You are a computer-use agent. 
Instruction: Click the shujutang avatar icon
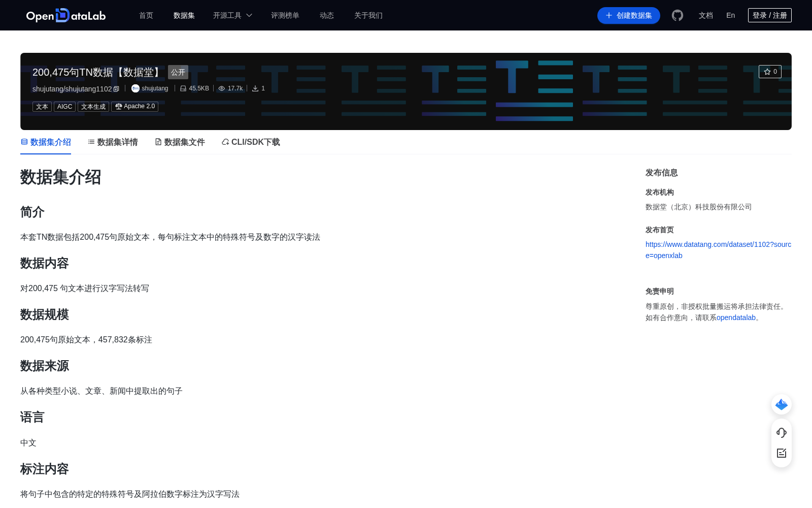click(x=136, y=88)
